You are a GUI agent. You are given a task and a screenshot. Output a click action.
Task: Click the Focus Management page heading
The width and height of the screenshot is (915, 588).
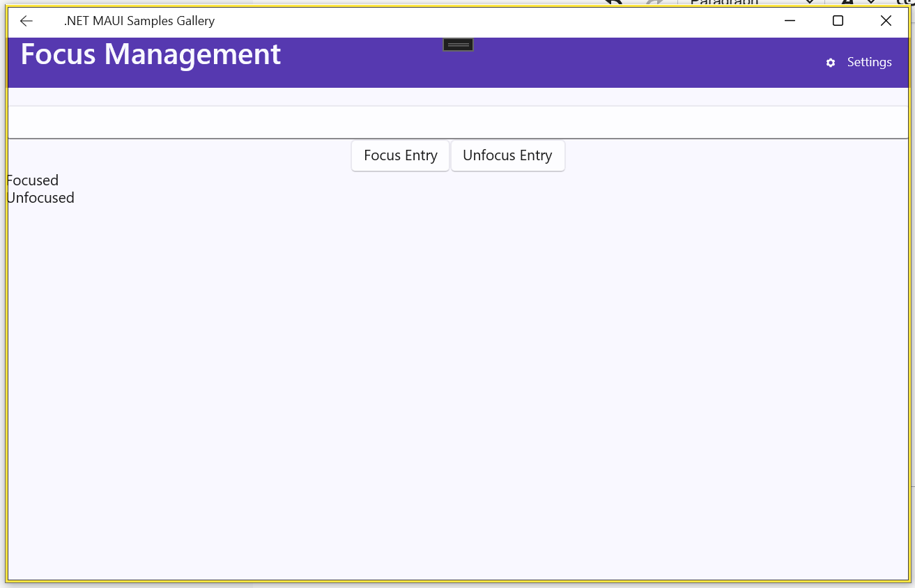(151, 54)
